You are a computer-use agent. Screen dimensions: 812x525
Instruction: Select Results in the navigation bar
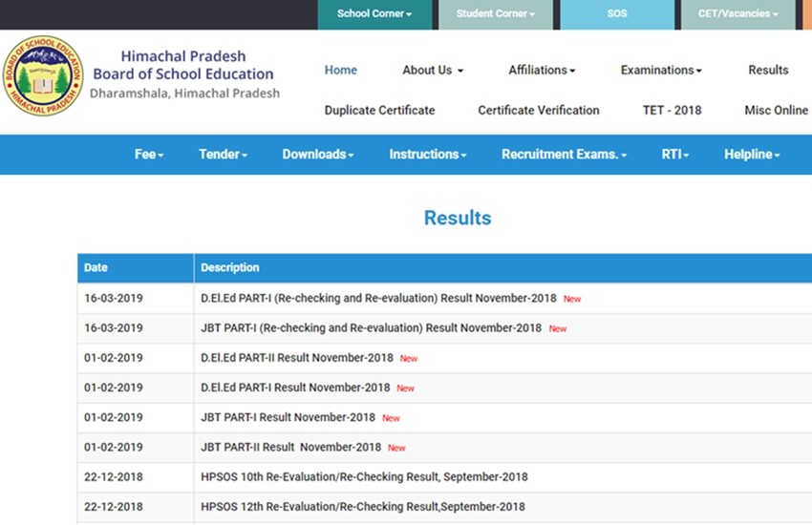768,70
